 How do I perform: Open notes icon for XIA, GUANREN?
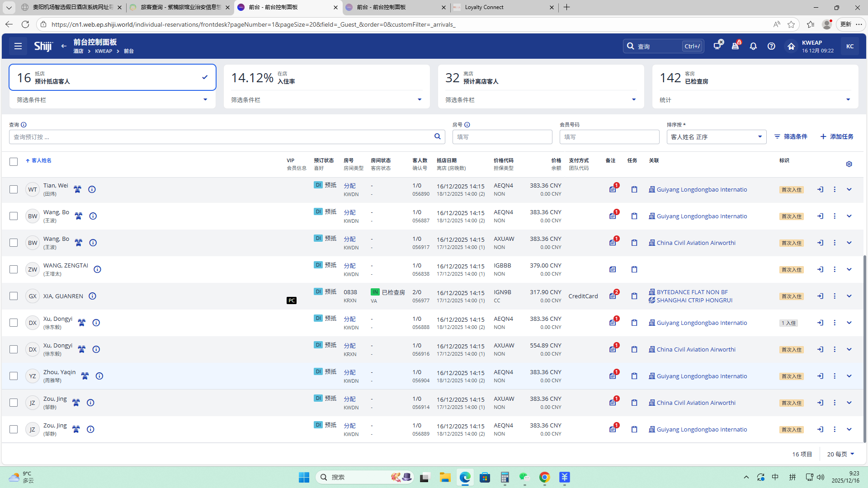click(x=613, y=296)
